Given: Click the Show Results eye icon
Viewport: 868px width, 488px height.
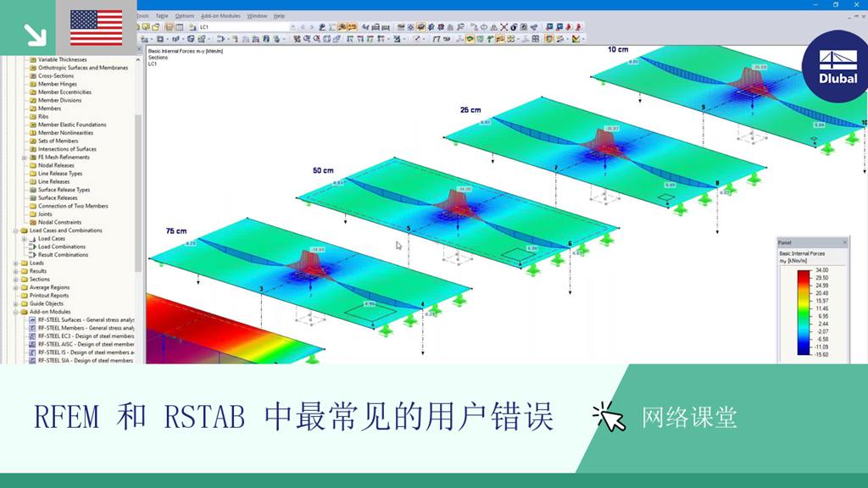Looking at the screenshot, I should 342,26.
